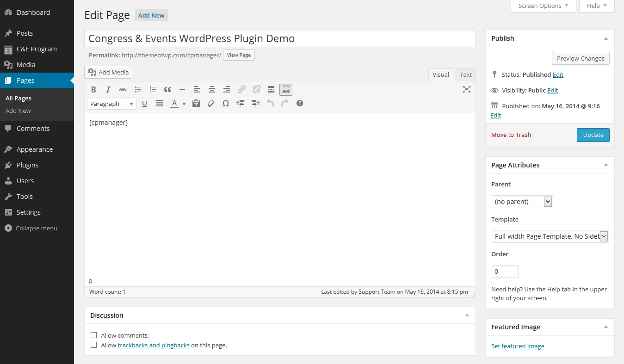Screen dimensions: 624x364
Task: Justify the text alignment
Action: click(x=160, y=103)
